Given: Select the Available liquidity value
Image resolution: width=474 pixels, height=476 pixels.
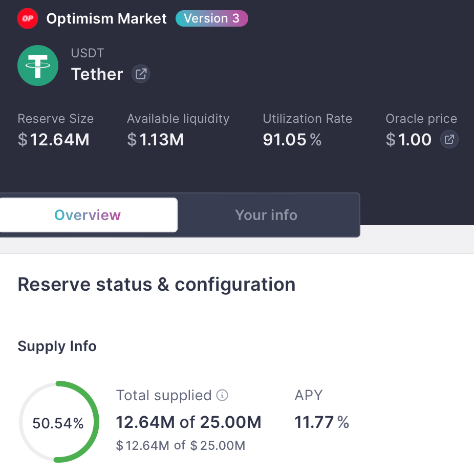Looking at the screenshot, I should click(x=155, y=139).
